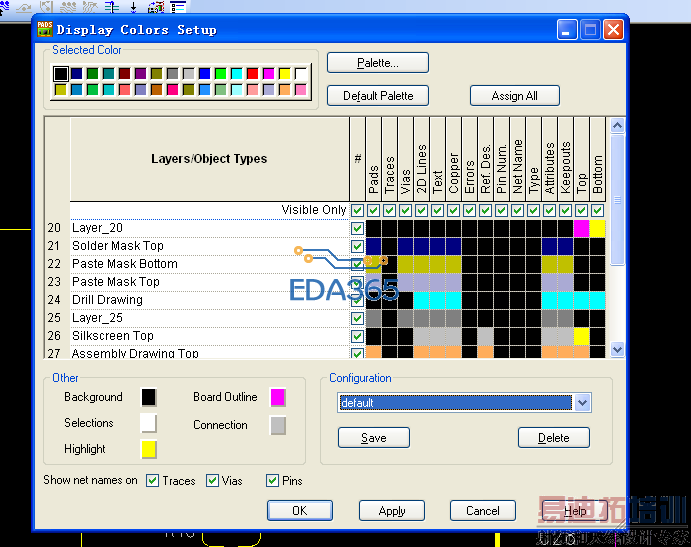
Task: Uncheck the Solder Mask Top visibility checkbox
Action: tap(357, 246)
